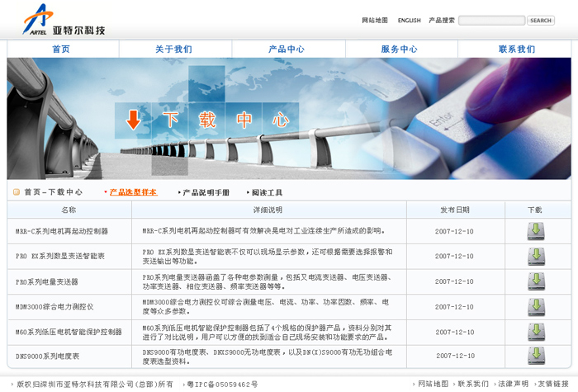
Task: Download the PRO系列电量变送器 file
Action: [x=536, y=281]
